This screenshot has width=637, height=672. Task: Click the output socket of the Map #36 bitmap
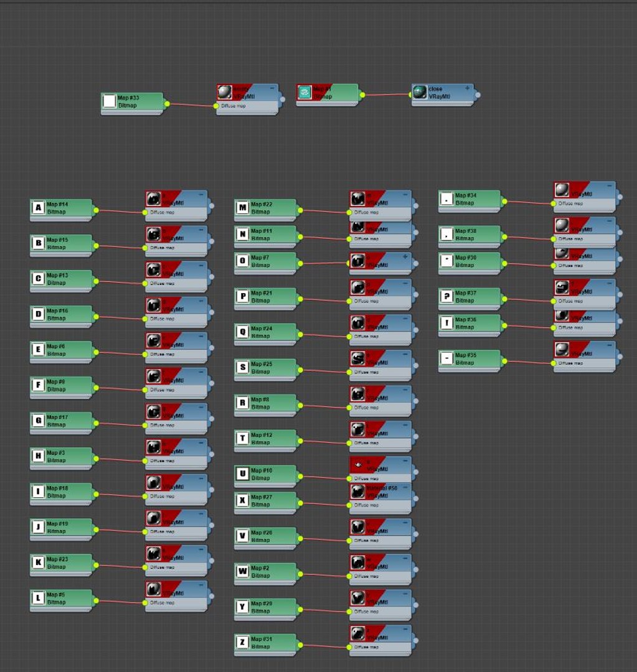coord(504,325)
